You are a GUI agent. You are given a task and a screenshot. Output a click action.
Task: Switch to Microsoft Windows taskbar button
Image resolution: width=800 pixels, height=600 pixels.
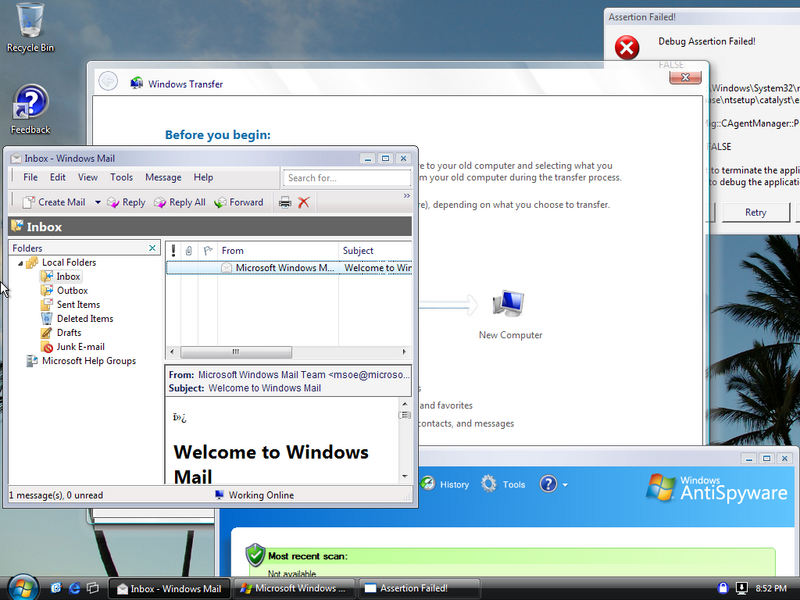(294, 589)
